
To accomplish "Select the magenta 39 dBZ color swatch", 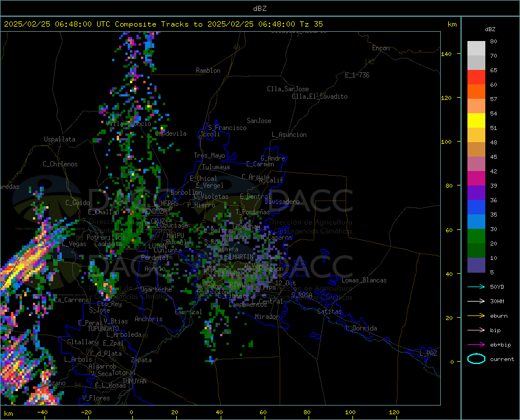I will (476, 179).
